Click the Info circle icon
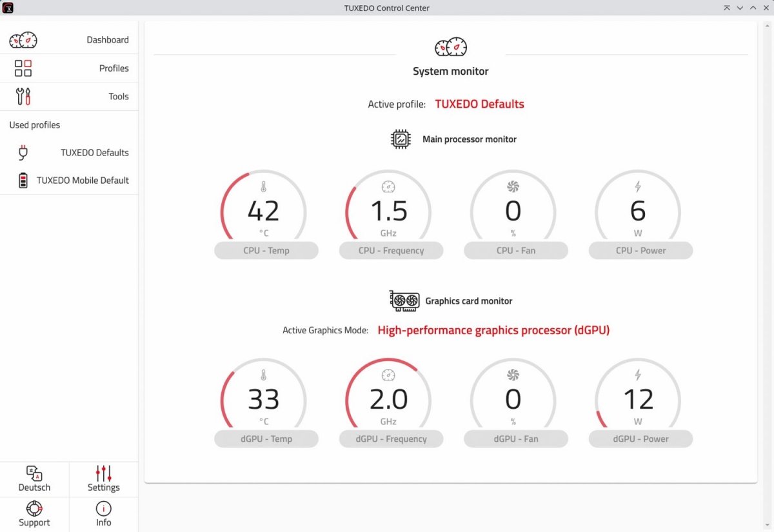The width and height of the screenshot is (774, 532). click(x=103, y=509)
